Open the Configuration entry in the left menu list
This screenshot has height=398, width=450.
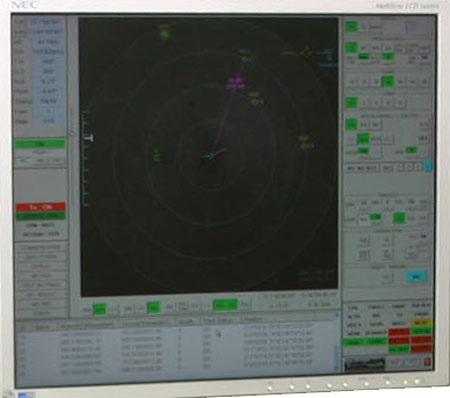(41, 248)
